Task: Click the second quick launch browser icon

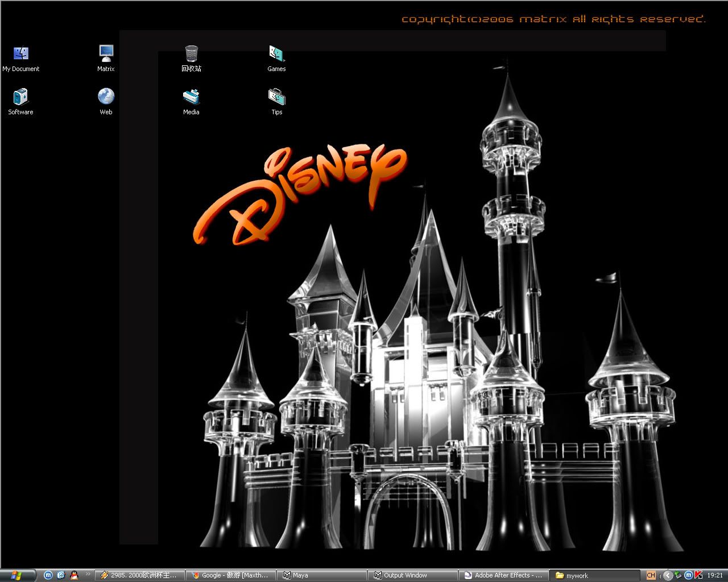Action: pos(61,575)
